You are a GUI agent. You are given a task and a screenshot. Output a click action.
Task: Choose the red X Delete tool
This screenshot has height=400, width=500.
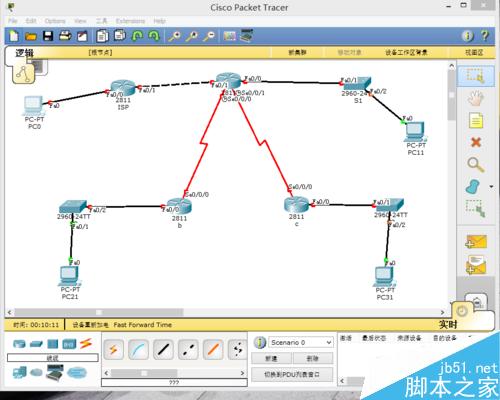click(476, 143)
